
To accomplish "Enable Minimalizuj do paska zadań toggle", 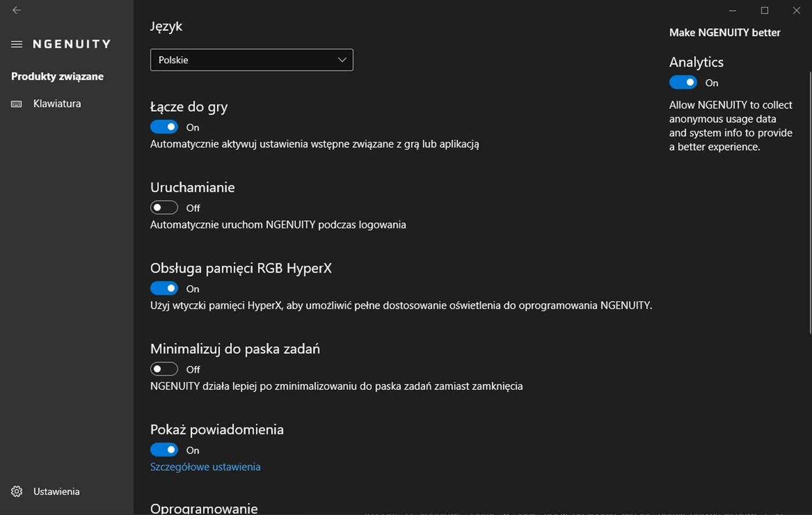I will pyautogui.click(x=164, y=369).
